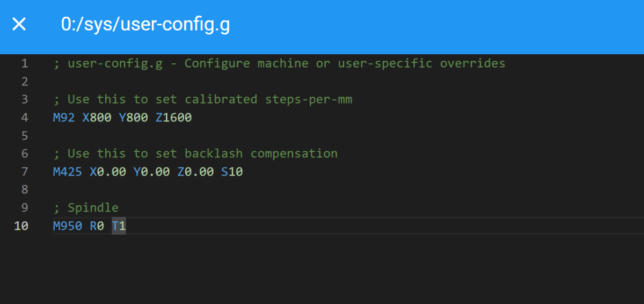Select line number 4 in gutter
644x304 pixels.
25,118
